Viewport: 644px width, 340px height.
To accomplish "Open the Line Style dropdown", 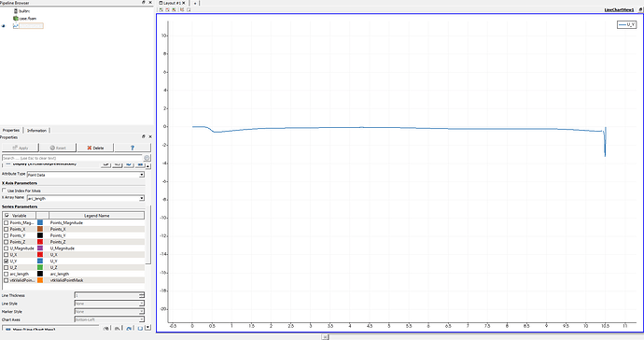I will pyautogui.click(x=109, y=304).
